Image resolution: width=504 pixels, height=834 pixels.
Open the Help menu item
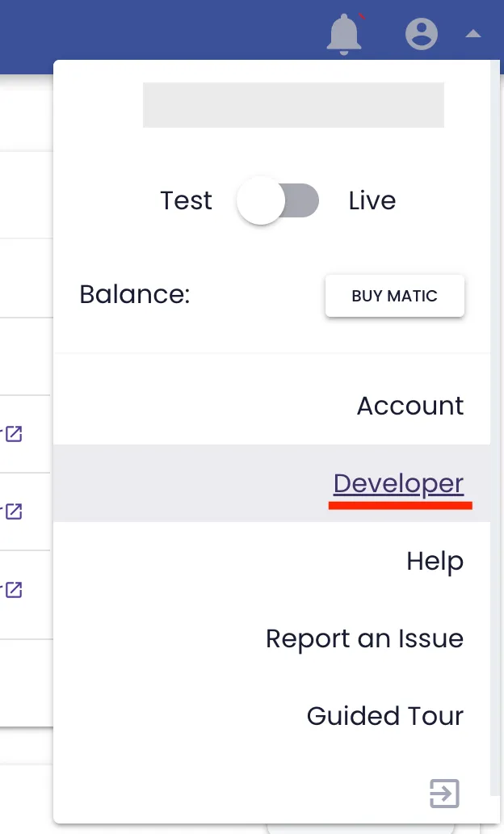[435, 561]
